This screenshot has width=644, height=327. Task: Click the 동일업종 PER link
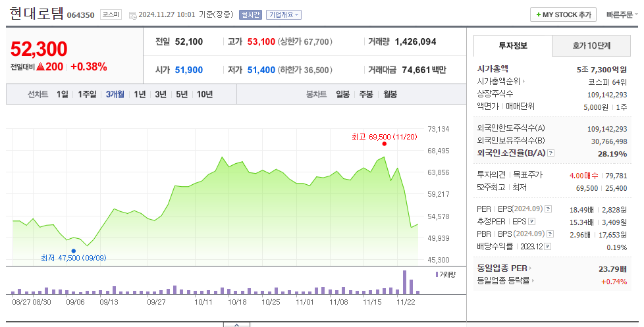pos(502,268)
